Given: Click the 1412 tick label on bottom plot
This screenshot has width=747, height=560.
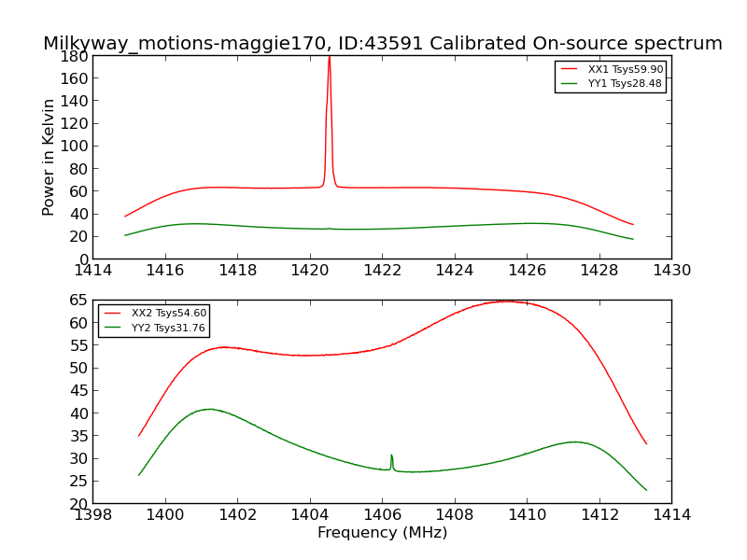Looking at the screenshot, I should point(599,515).
